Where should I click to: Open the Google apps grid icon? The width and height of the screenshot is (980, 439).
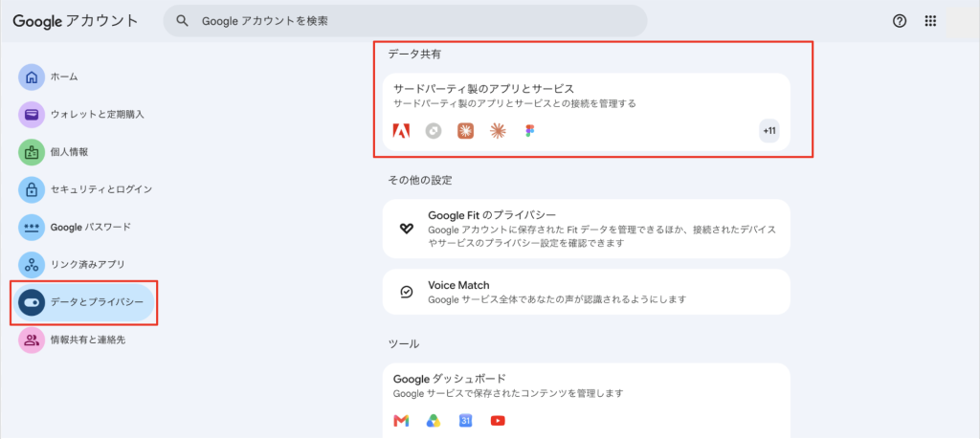pos(930,21)
